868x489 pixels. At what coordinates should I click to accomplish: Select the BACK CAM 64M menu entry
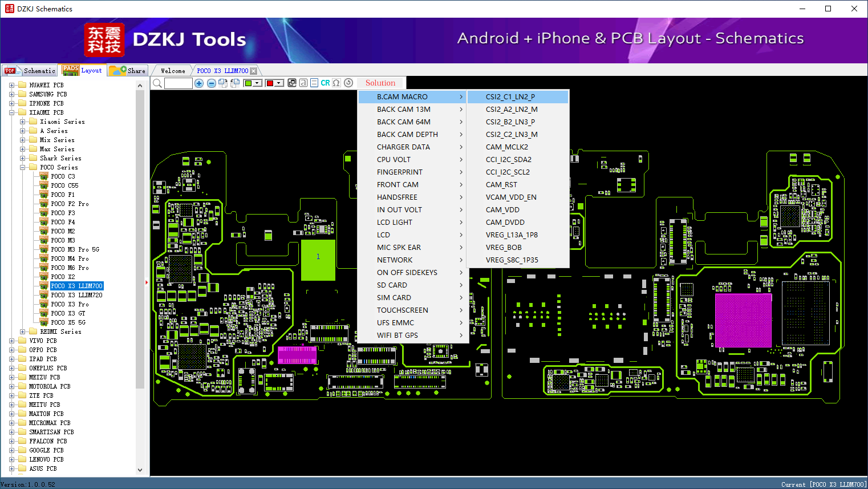(x=413, y=122)
